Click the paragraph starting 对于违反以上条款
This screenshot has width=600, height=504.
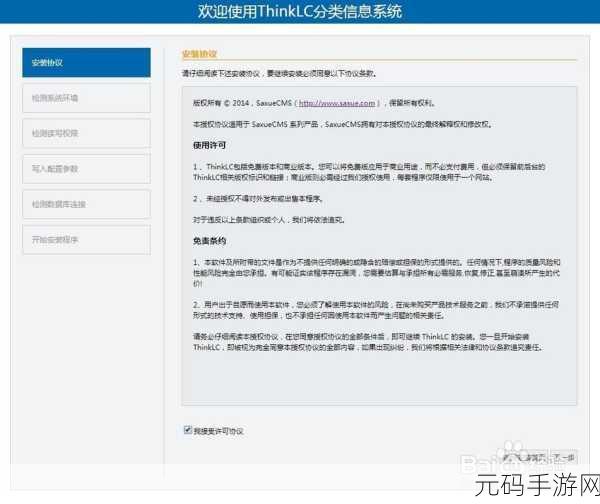(269, 220)
